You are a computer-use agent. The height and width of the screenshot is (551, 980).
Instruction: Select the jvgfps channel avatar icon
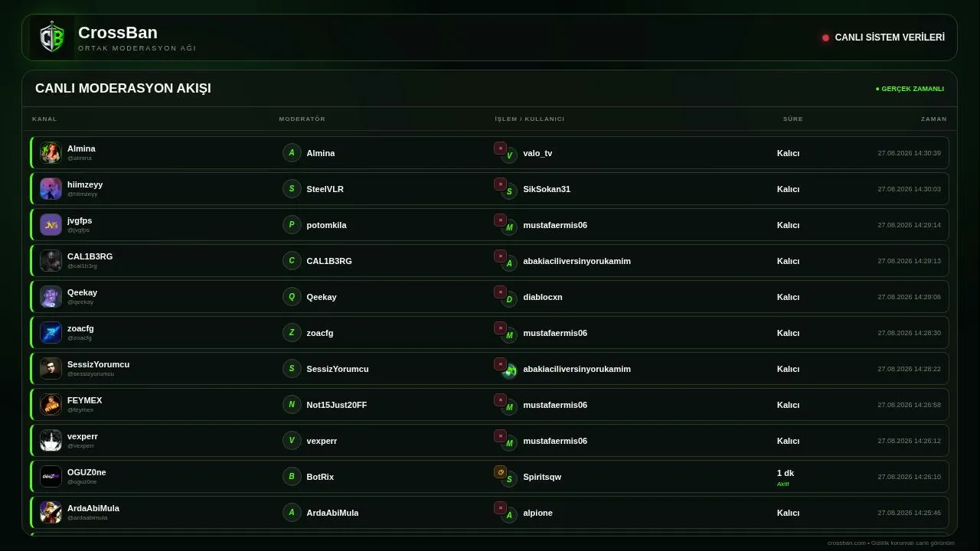tap(51, 225)
